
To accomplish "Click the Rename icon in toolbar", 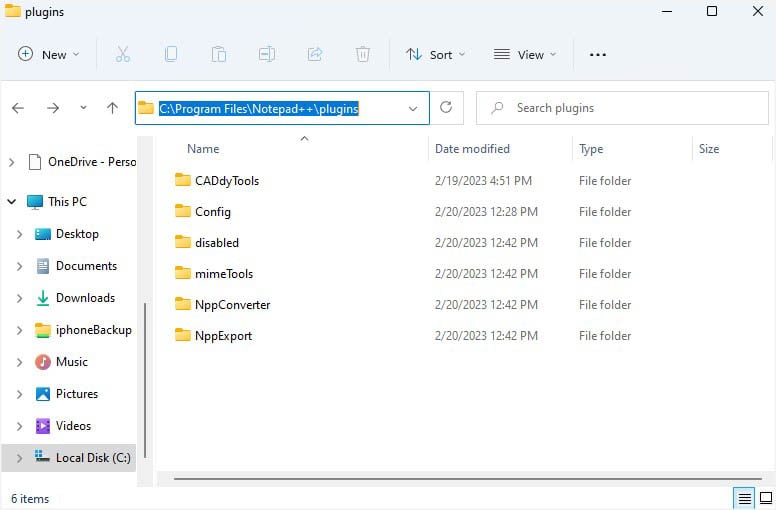I will click(267, 54).
